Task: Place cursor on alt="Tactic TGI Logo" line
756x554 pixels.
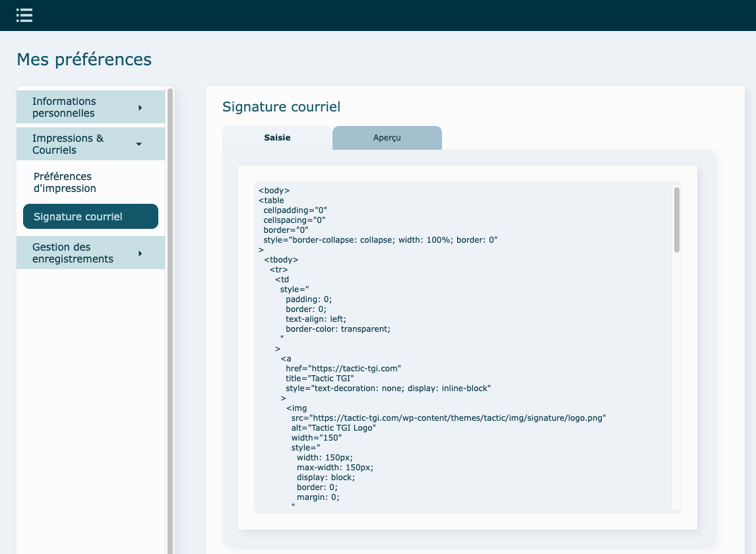Action: click(333, 428)
